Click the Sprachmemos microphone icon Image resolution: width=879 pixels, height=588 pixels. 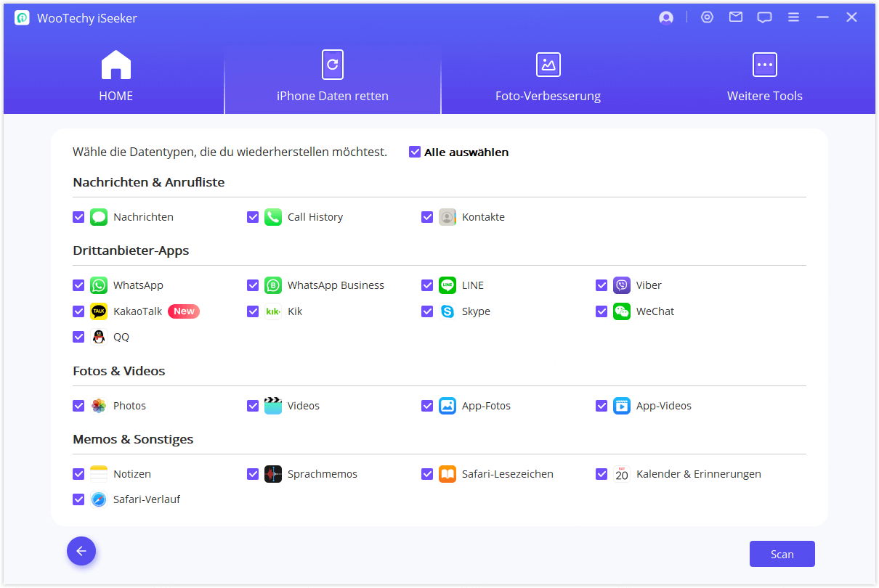pos(272,473)
